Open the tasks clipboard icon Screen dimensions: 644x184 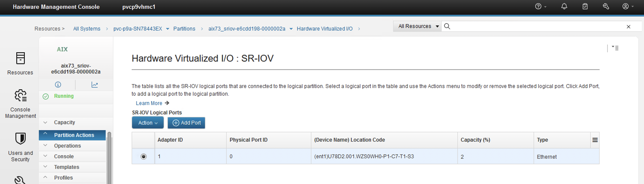click(585, 7)
